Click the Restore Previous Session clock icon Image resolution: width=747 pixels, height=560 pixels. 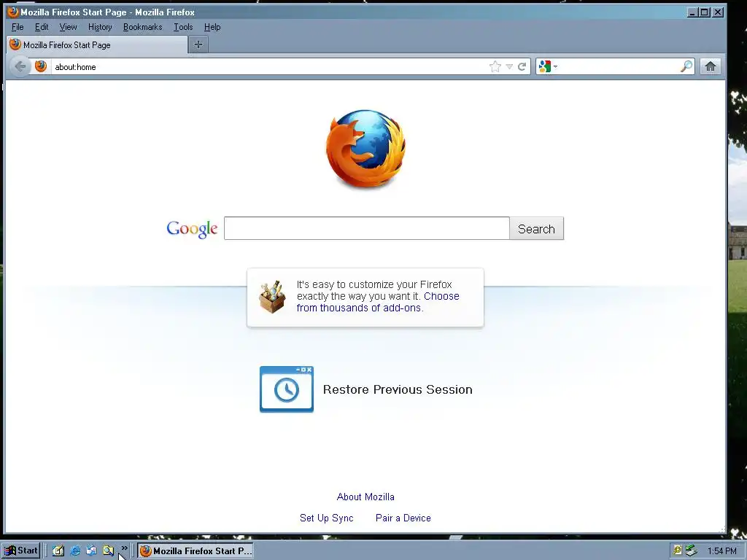point(286,389)
